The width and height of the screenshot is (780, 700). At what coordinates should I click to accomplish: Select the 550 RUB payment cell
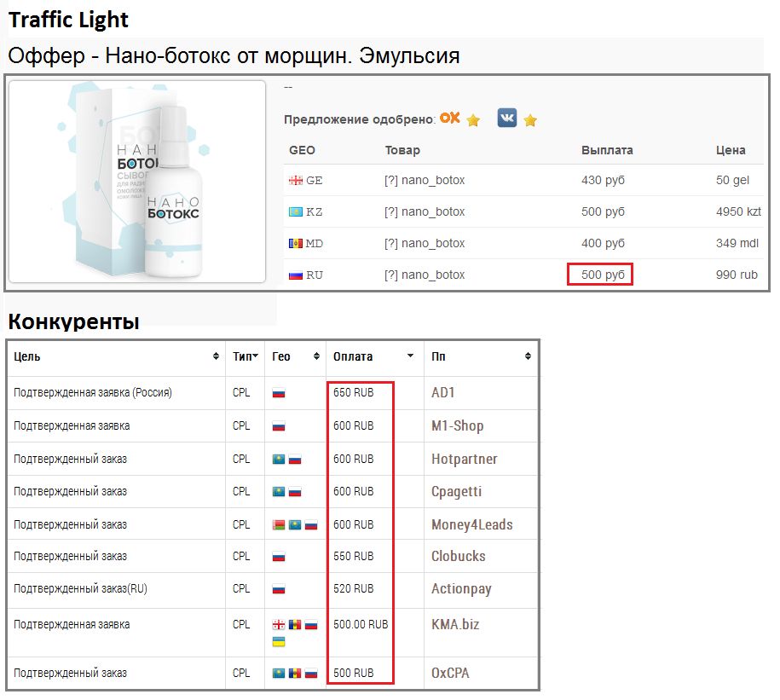(x=353, y=556)
